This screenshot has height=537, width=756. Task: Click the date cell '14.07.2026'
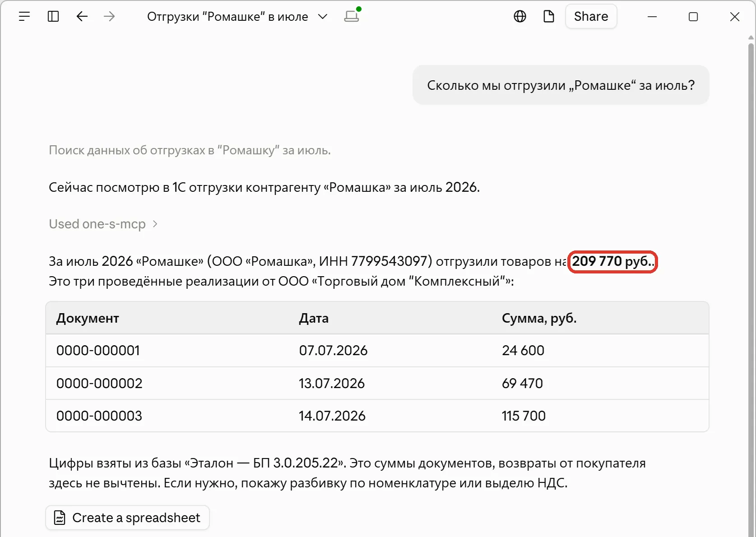pyautogui.click(x=332, y=416)
